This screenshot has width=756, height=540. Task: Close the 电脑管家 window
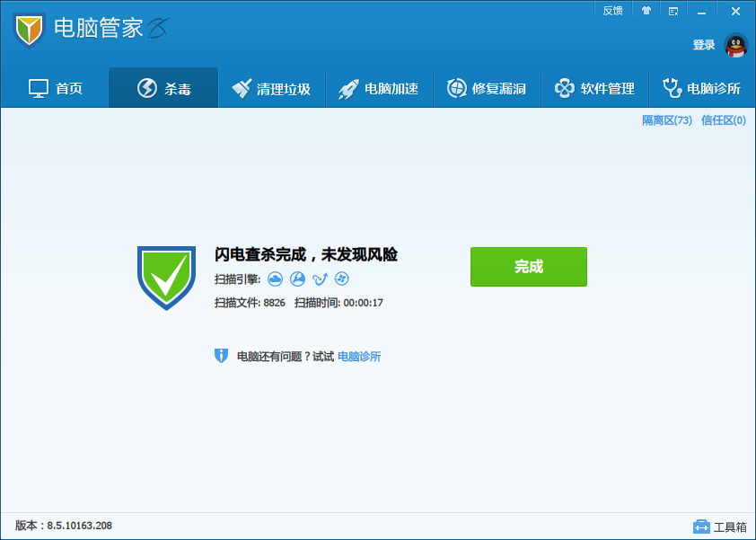735,11
